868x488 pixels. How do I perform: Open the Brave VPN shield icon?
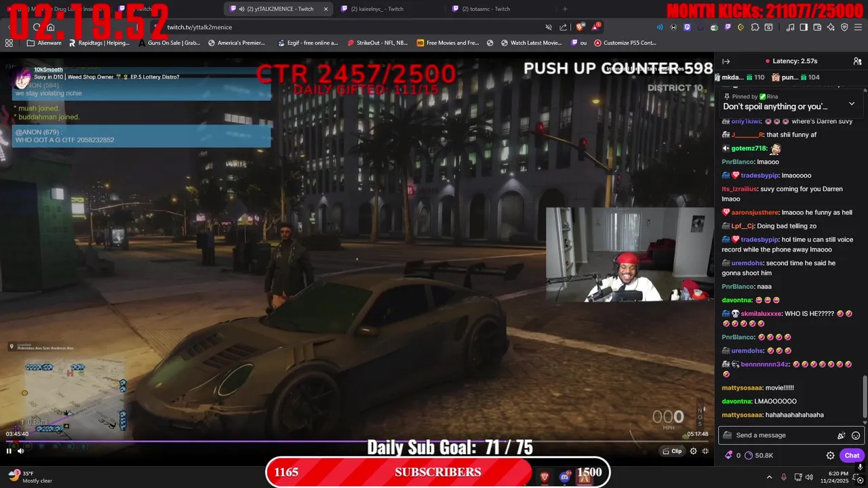(x=844, y=27)
